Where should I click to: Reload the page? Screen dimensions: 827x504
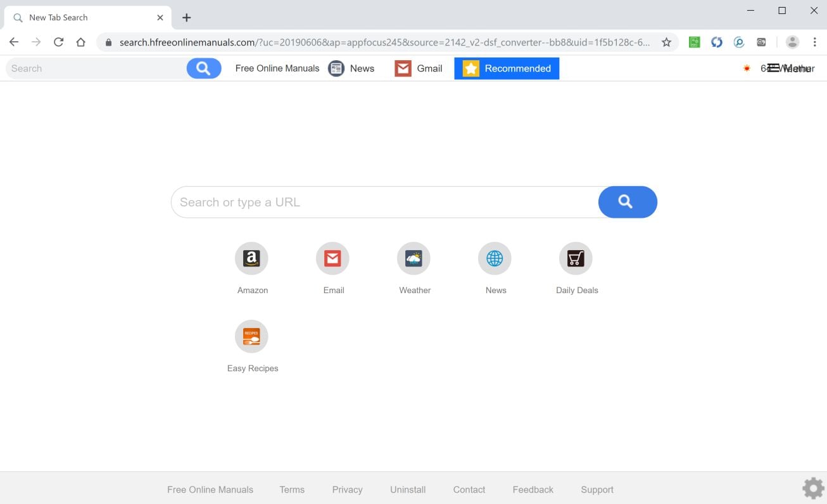coord(58,42)
